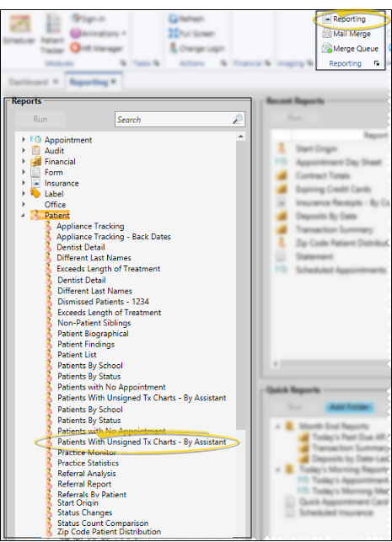This screenshot has height=542, width=392.
Task: Open the Merge Queue
Action: tap(350, 48)
